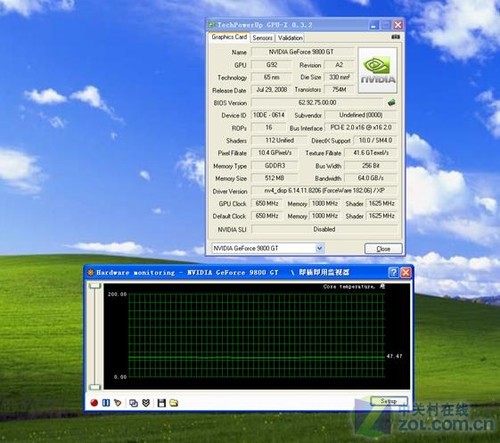The image size is (500, 443).
Task: Click the Bus Width value 256 Bit
Action: point(371,166)
